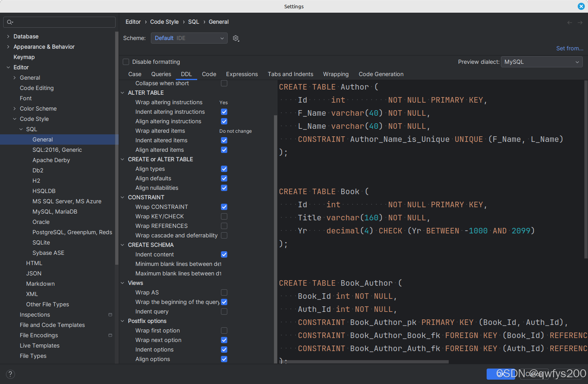Collapse the CONSTRAINT section
This screenshot has height=384, width=588.
coord(122,197)
